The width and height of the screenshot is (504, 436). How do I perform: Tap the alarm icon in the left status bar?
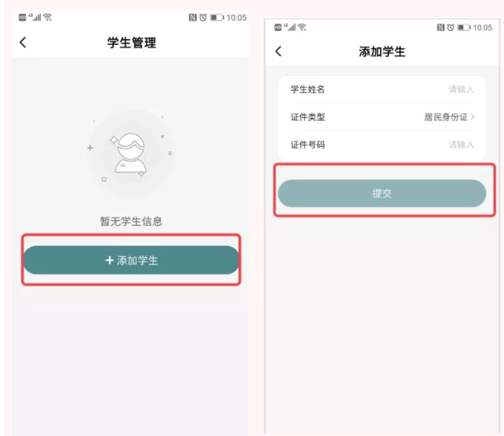coord(203,17)
